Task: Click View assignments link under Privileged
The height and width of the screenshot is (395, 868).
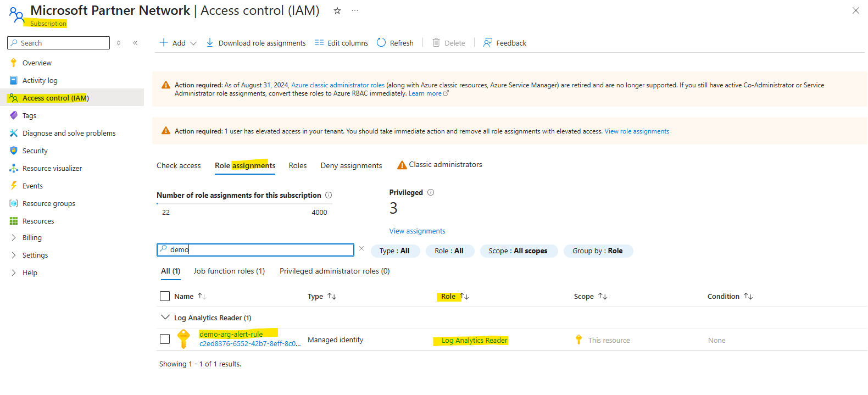Action: coord(417,231)
